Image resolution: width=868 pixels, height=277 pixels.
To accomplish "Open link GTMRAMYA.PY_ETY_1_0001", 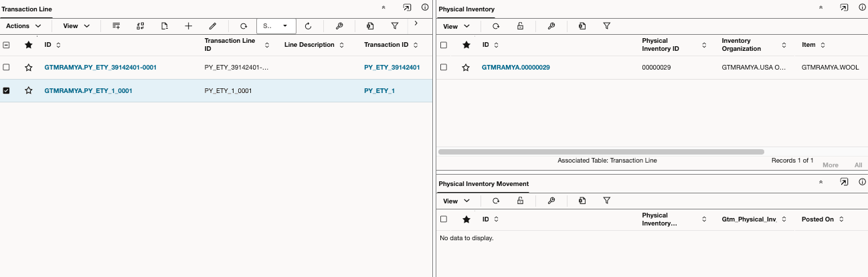I will [x=88, y=90].
